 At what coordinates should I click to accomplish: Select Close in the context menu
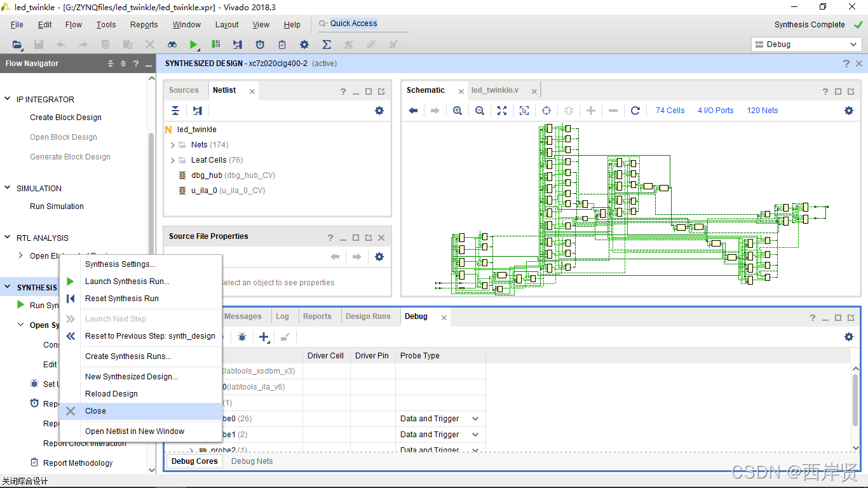(140, 411)
